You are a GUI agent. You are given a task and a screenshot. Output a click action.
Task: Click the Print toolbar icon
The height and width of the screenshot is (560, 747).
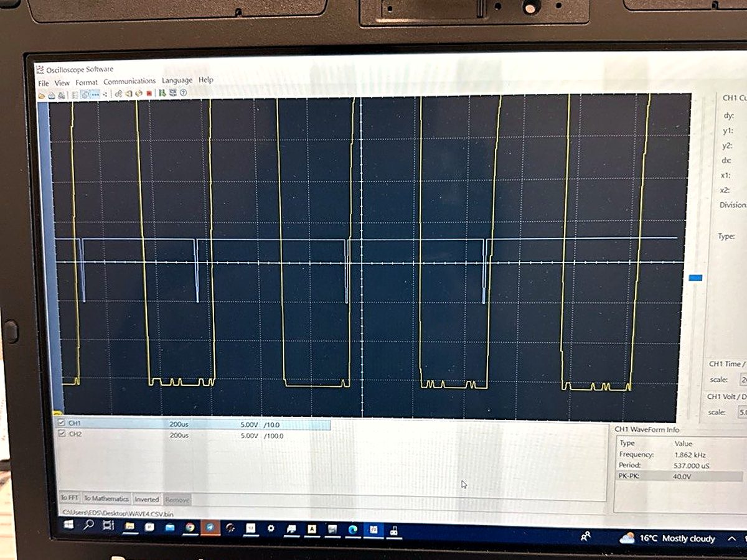[x=62, y=95]
